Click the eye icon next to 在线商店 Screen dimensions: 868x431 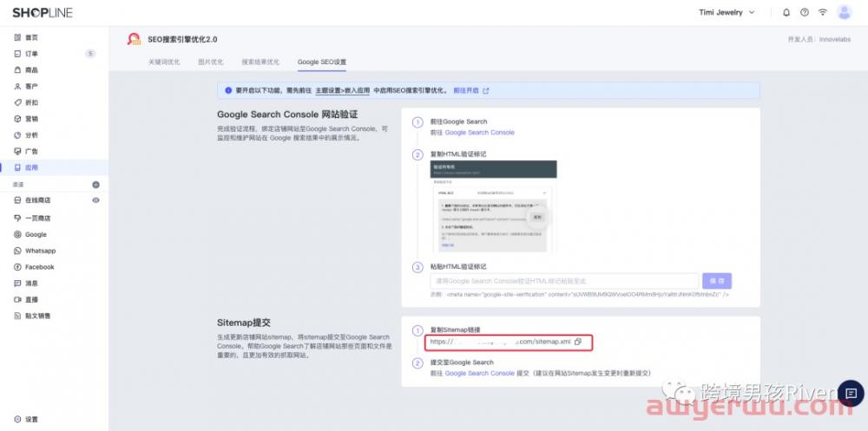point(95,200)
